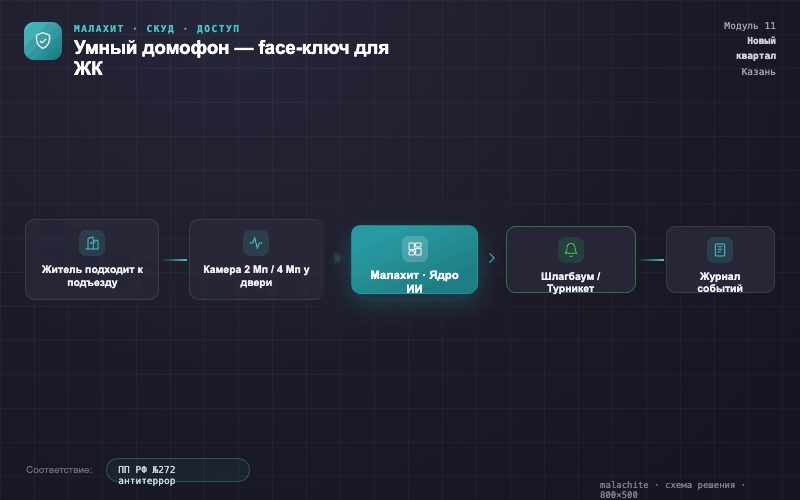Click the document icon in Журнал событий card
This screenshot has width=800, height=500.
(x=720, y=249)
